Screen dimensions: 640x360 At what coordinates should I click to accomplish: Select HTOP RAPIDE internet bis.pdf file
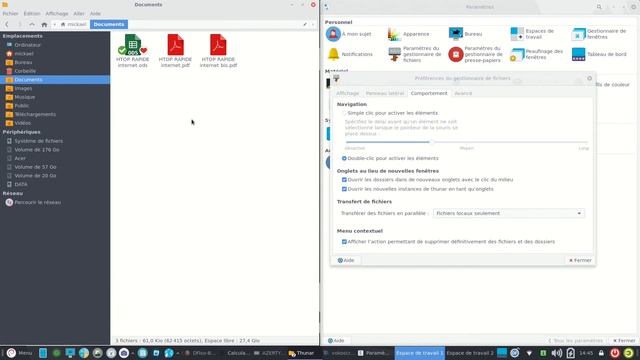218,51
